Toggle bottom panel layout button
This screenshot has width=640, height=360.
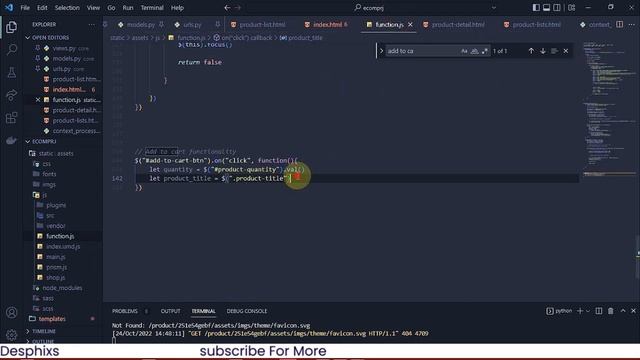point(547,8)
